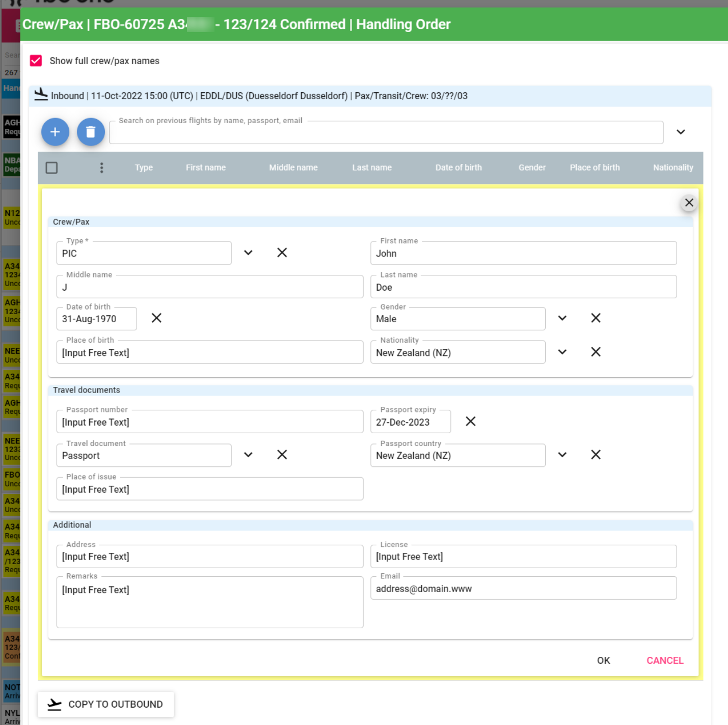Image resolution: width=728 pixels, height=725 pixels.
Task: Click the First name column header
Action: pyautogui.click(x=205, y=168)
